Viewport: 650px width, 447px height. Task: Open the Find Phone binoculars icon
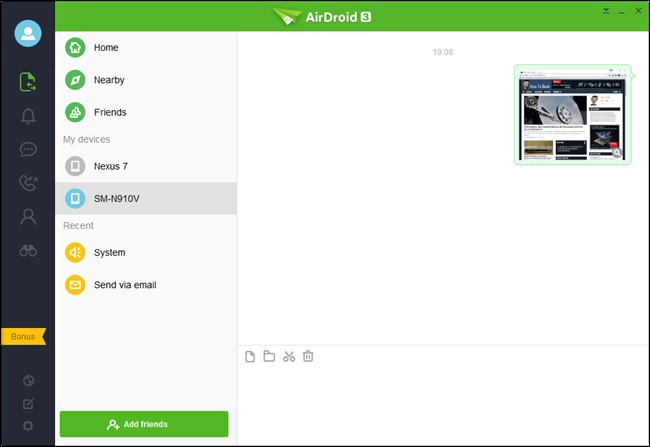pyautogui.click(x=28, y=251)
